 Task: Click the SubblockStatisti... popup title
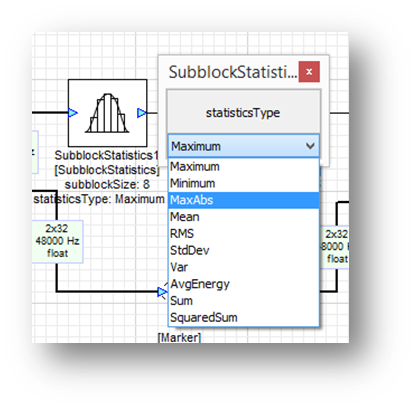coord(233,72)
